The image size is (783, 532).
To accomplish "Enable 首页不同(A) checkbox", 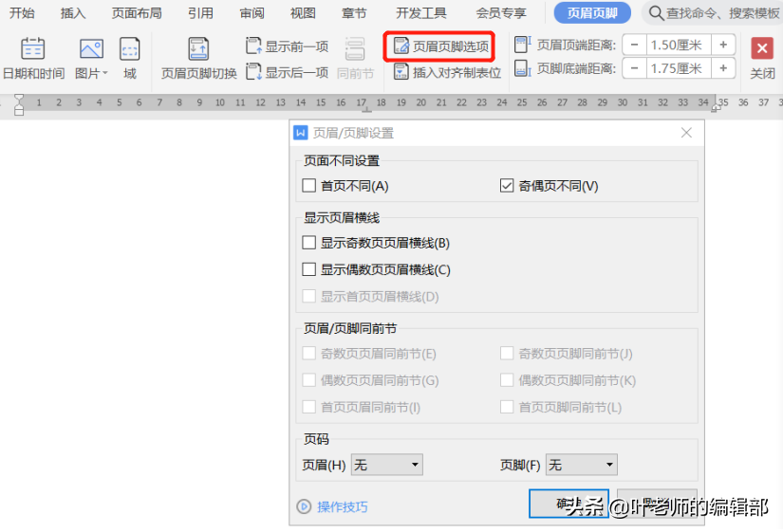I will tap(309, 186).
